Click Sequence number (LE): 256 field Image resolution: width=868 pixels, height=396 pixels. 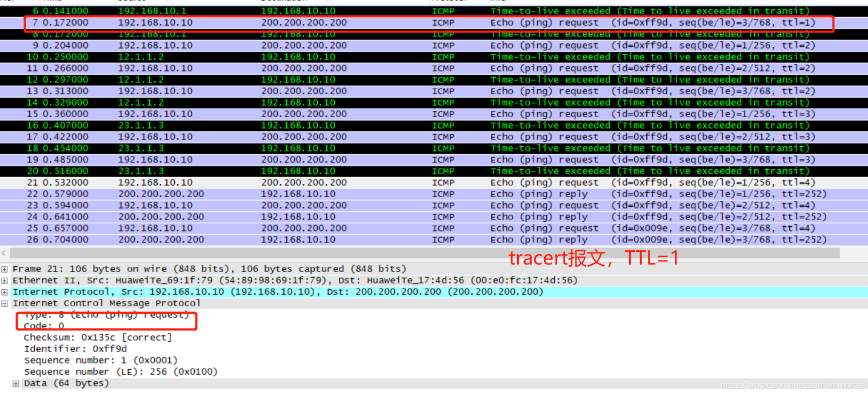(121, 372)
